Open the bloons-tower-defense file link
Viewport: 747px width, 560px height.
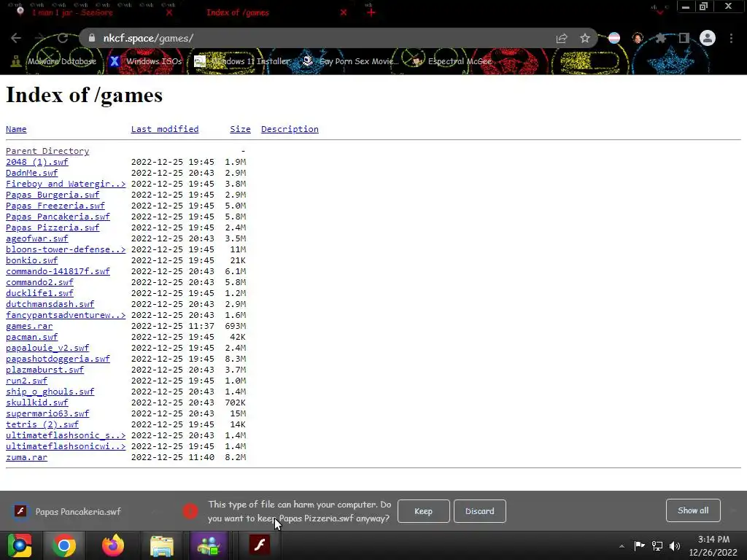click(66, 249)
